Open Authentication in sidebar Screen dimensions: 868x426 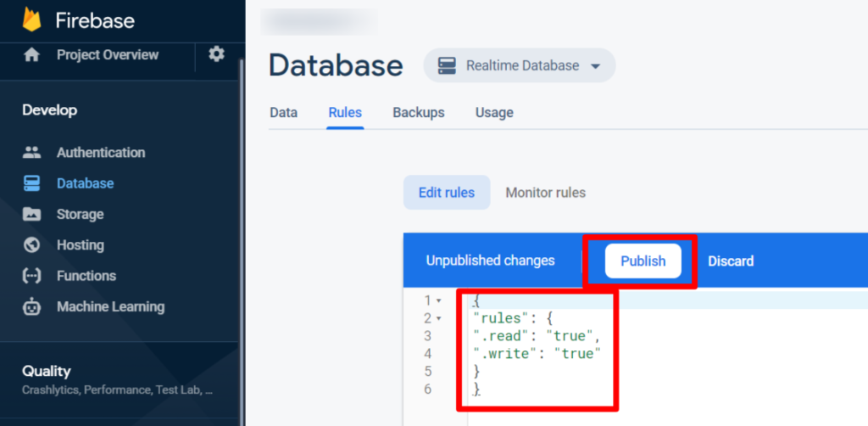point(101,153)
